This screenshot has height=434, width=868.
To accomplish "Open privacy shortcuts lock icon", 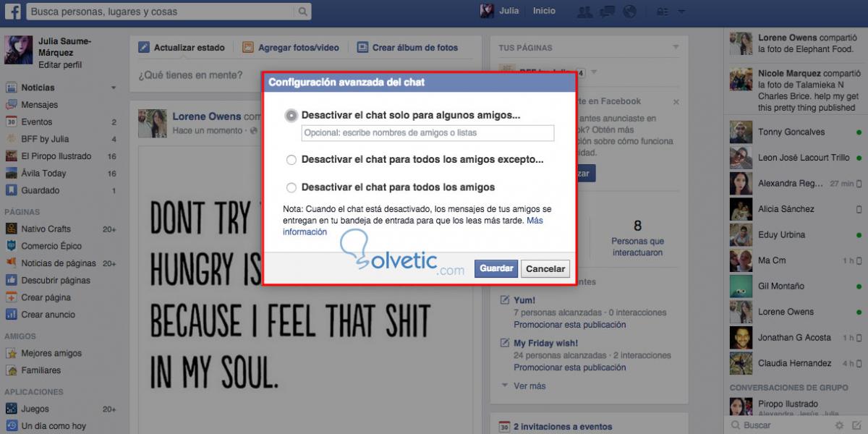I will (x=663, y=12).
